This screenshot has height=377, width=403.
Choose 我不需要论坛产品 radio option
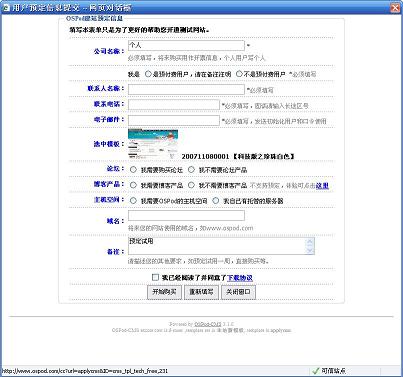(191, 169)
